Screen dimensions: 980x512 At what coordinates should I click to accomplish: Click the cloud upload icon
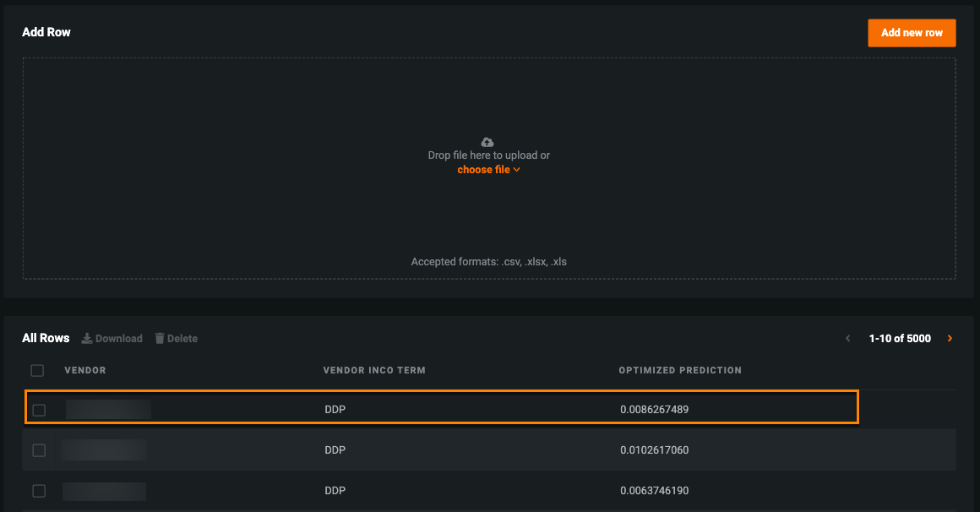[487, 142]
